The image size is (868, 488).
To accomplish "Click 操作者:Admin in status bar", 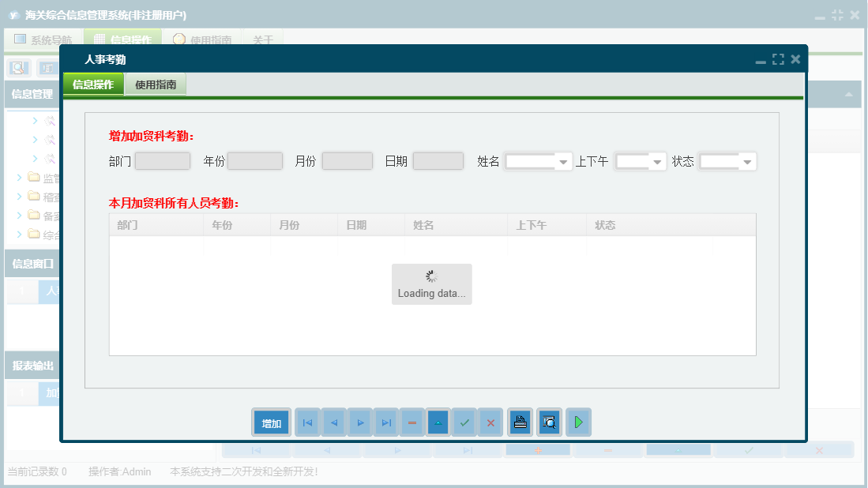I will tap(119, 471).
